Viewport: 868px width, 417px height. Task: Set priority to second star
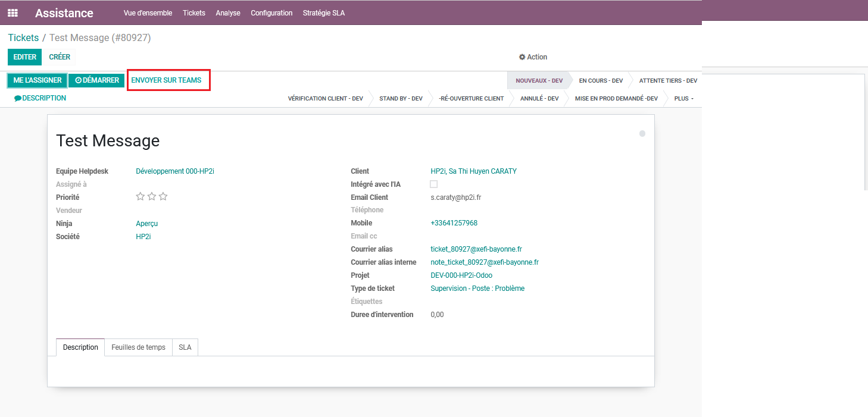point(152,196)
